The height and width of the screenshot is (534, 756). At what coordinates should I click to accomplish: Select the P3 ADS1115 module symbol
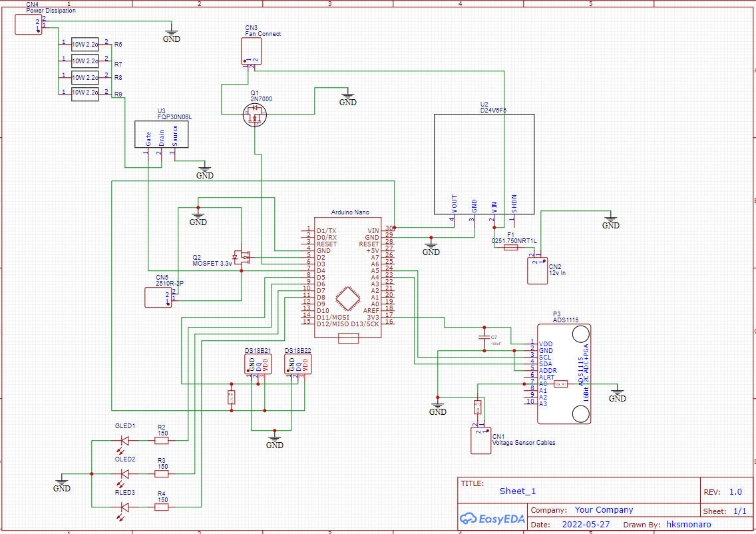564,373
